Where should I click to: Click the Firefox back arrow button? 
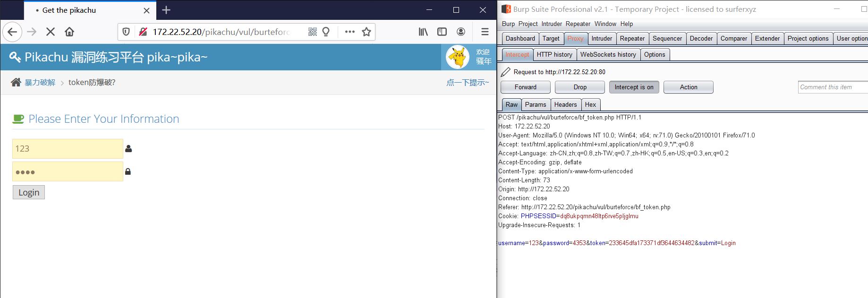point(12,32)
